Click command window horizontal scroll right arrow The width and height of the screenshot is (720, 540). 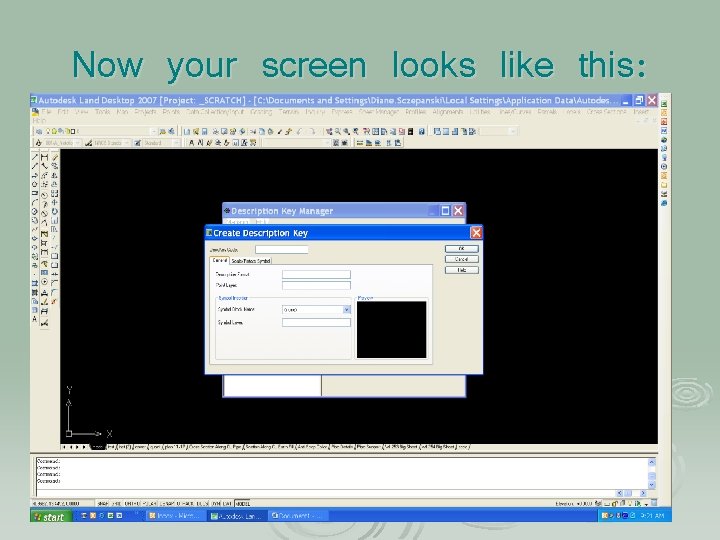point(643,493)
